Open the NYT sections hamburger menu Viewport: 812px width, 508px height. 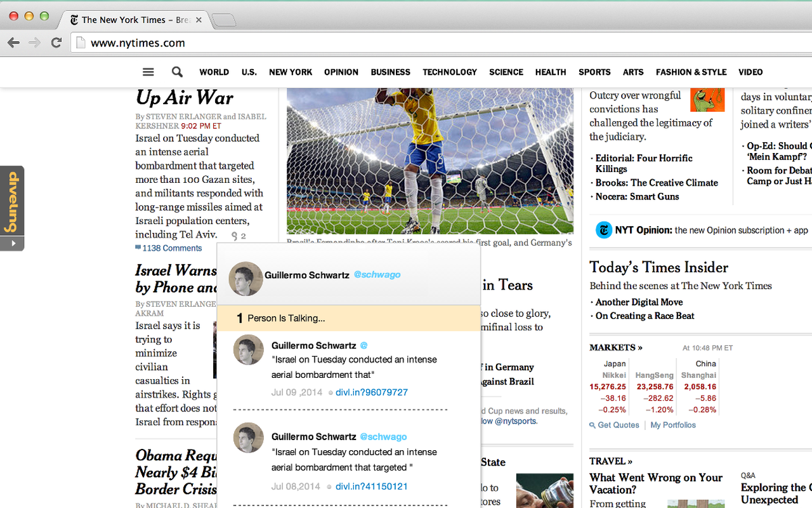pos(148,72)
